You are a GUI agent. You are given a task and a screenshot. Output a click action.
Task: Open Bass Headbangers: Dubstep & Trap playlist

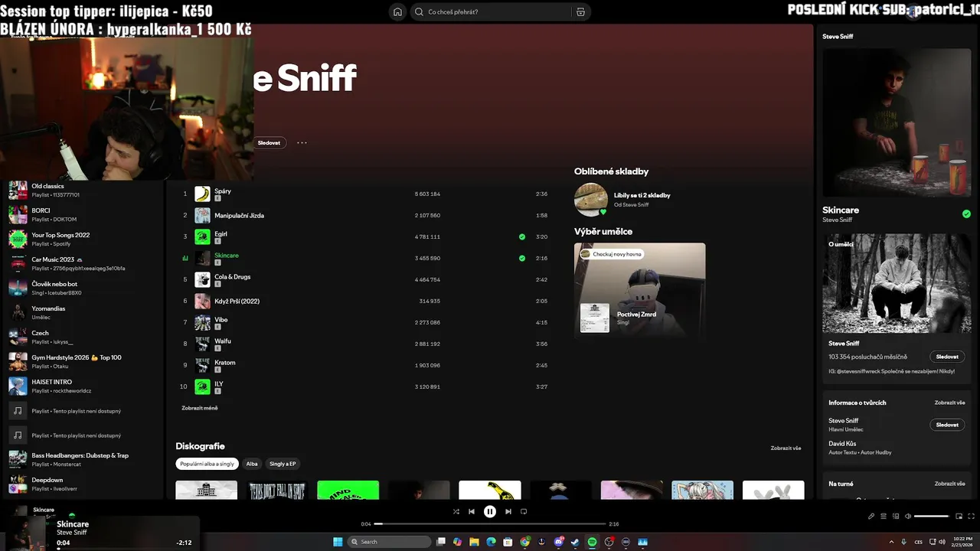click(84, 460)
